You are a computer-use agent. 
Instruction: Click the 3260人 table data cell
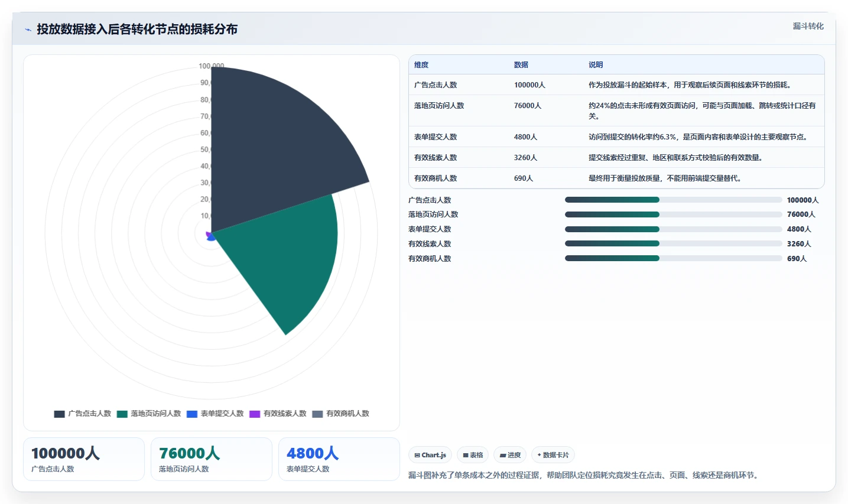[x=525, y=158]
